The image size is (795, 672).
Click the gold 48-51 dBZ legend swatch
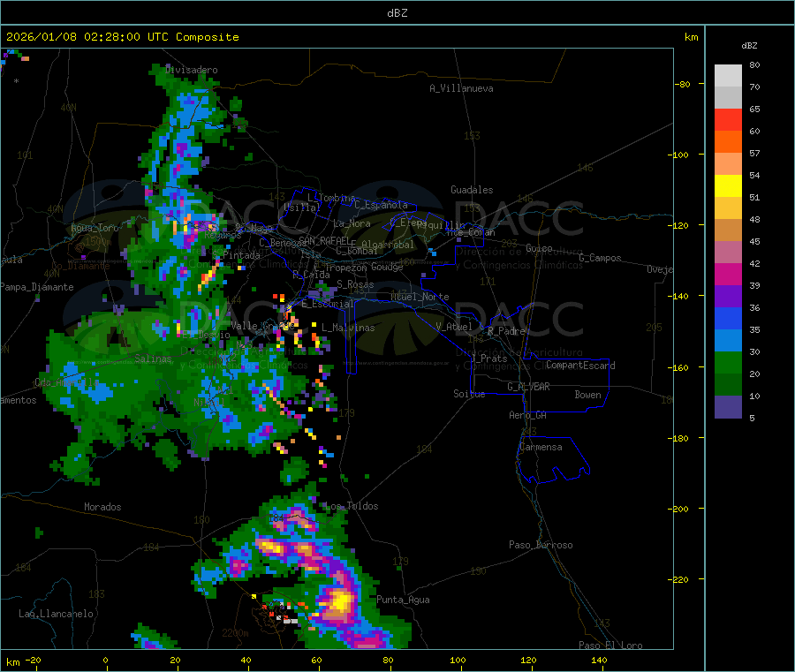728,208
